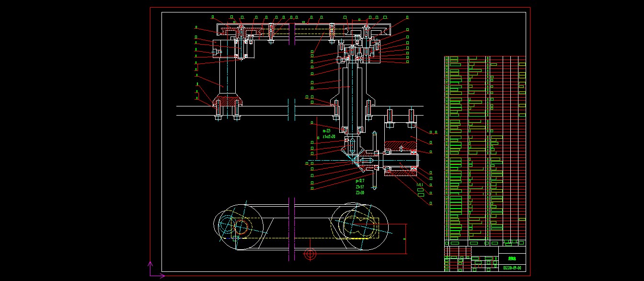Select the "p=12.7" chain pitch annotation
The width and height of the screenshot is (644, 281).
coord(360,181)
